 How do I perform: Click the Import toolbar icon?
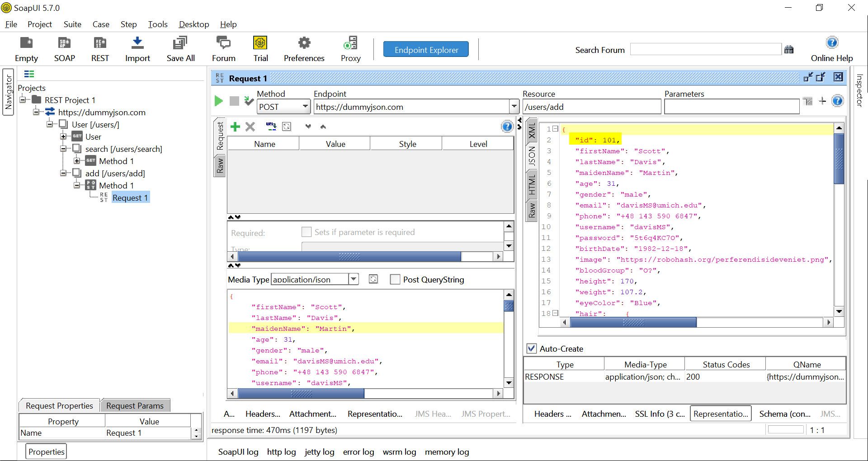[137, 43]
